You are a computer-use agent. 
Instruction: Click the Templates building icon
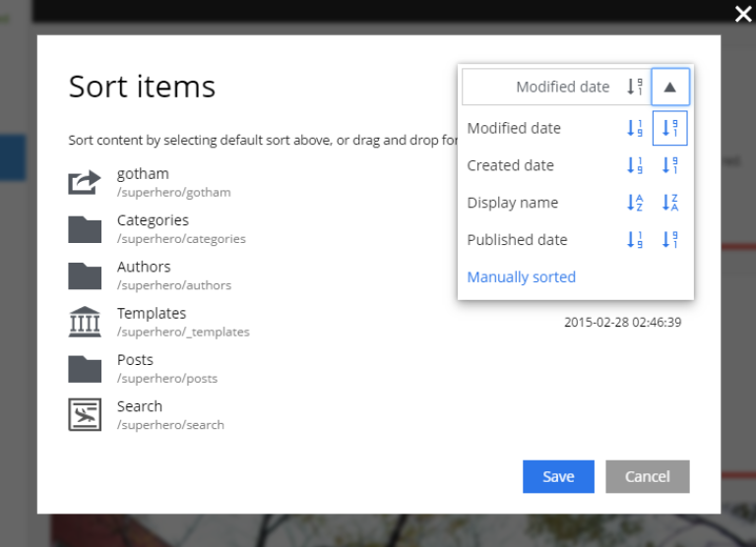coord(85,322)
